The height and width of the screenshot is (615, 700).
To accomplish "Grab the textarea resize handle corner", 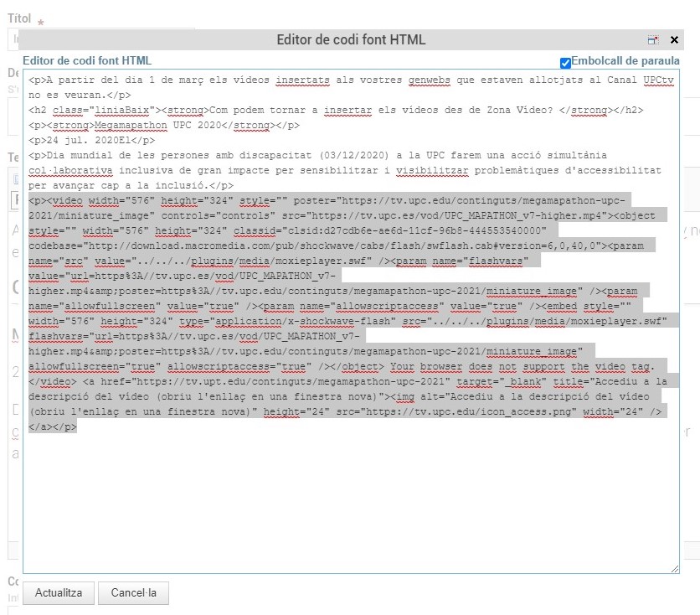I will [674, 569].
